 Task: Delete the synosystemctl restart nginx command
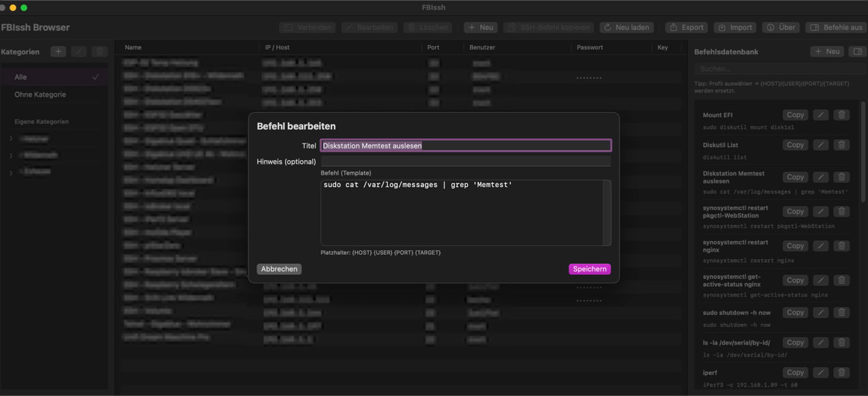tap(841, 246)
